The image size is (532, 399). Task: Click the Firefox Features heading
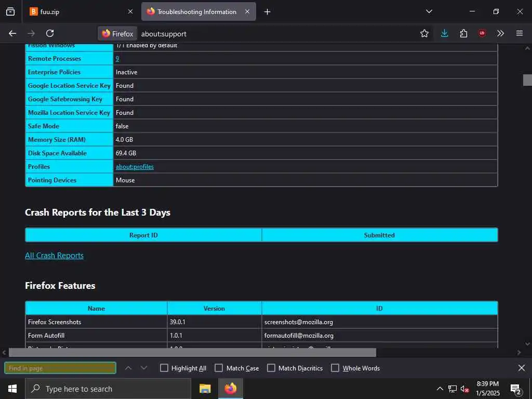60,286
